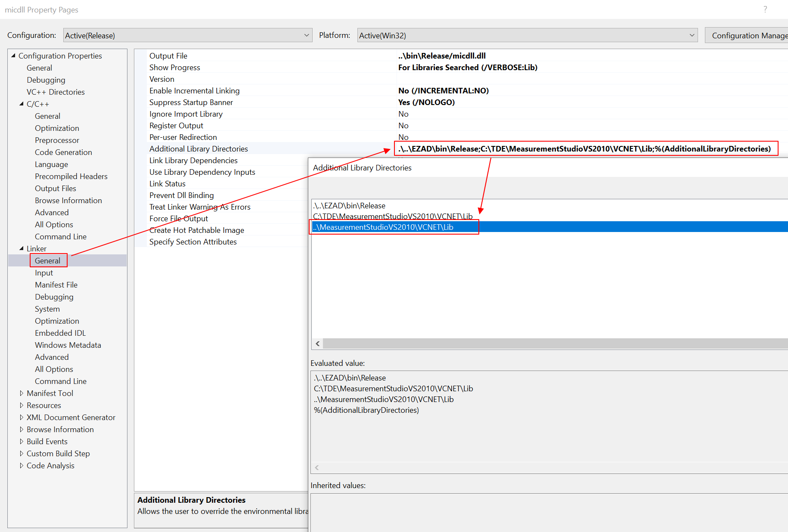The image size is (788, 532).
Task: Click the directory list's left scroll arrow
Action: (x=317, y=343)
